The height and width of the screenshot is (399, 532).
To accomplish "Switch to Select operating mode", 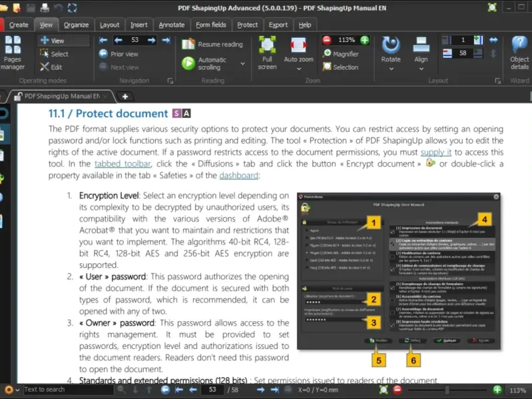I will 55,54.
